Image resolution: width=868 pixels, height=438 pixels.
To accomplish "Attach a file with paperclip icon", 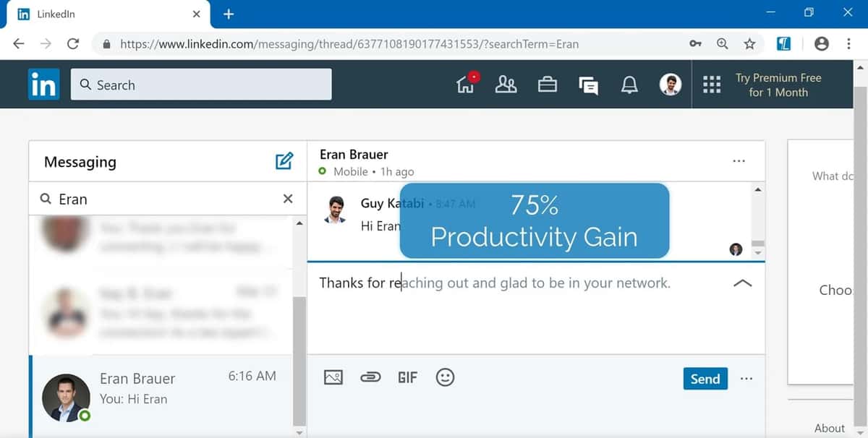I will coord(370,377).
